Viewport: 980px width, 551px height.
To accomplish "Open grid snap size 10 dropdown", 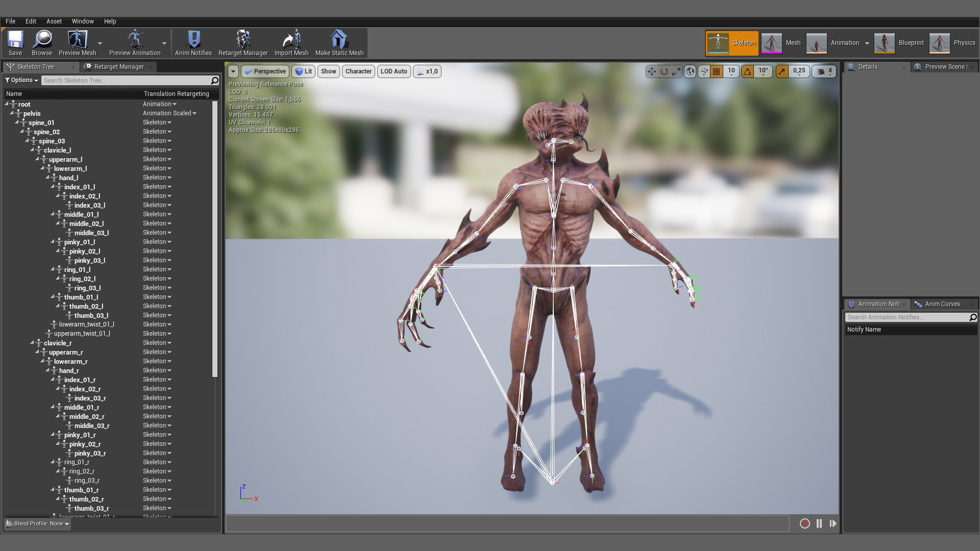I will click(x=731, y=71).
